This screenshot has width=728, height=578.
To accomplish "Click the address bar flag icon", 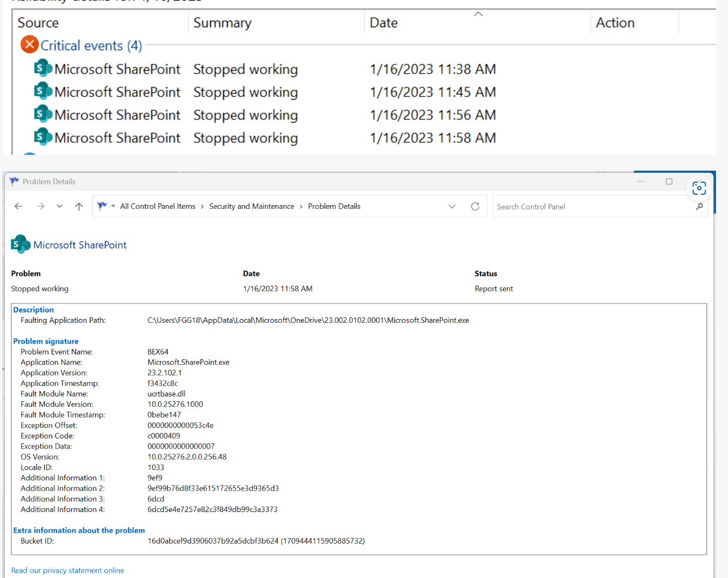I will tap(102, 206).
